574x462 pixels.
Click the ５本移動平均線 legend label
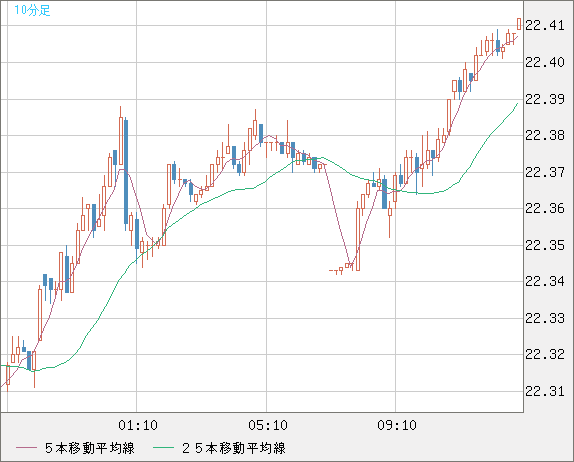click(x=90, y=448)
